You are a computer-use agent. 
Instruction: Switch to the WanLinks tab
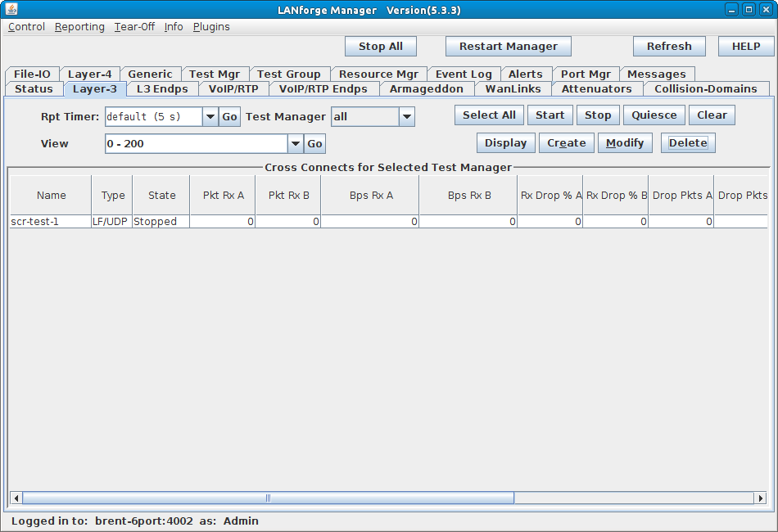(513, 88)
